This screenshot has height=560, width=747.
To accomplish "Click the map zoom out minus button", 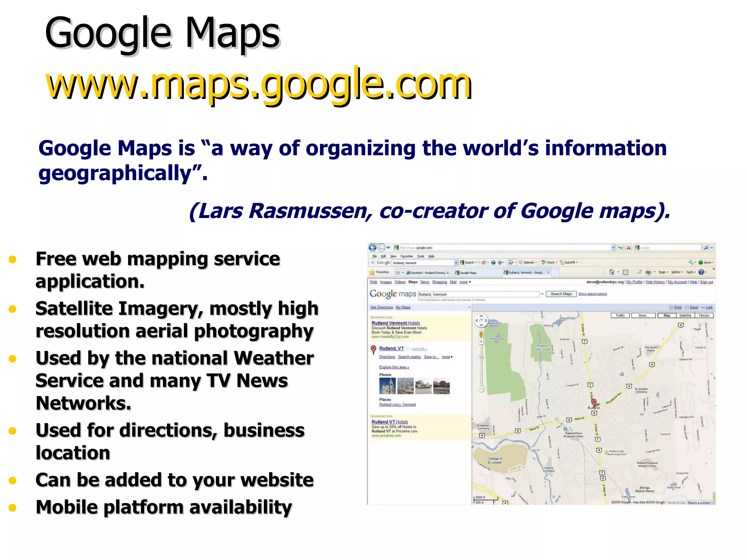I will 481,389.
